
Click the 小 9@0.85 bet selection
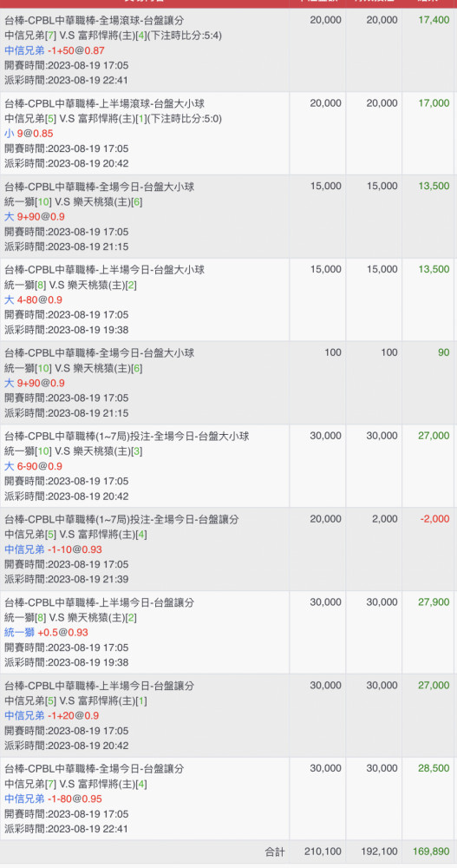(29, 134)
